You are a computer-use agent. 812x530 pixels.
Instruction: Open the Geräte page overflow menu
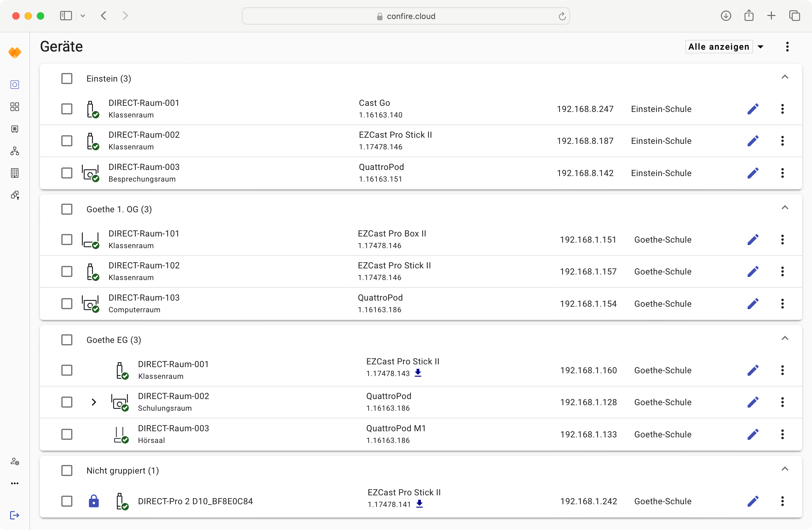[787, 47]
